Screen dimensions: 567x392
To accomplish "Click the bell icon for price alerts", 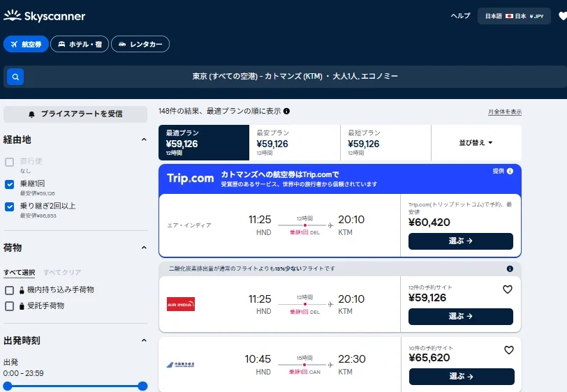I will click(x=32, y=114).
